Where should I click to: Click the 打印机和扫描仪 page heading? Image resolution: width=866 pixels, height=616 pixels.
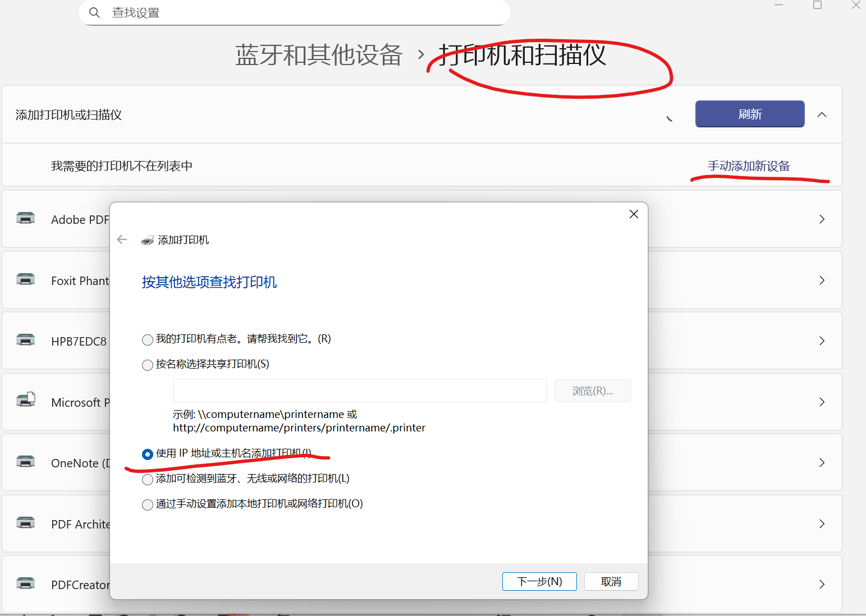click(522, 54)
